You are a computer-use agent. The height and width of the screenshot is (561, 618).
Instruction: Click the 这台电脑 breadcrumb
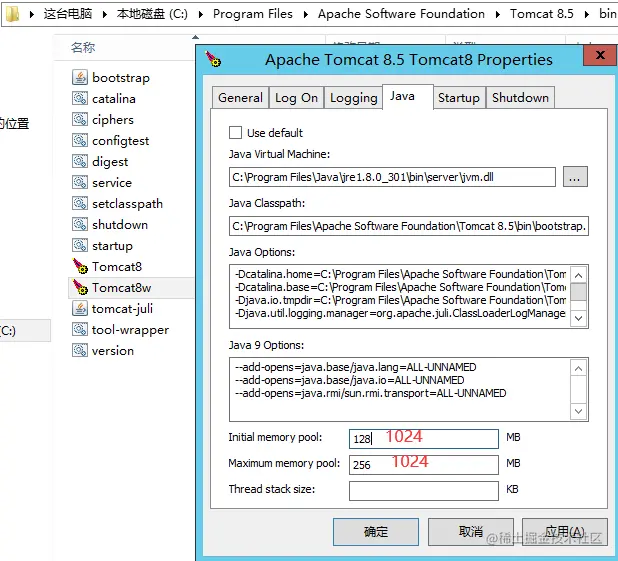(68, 14)
